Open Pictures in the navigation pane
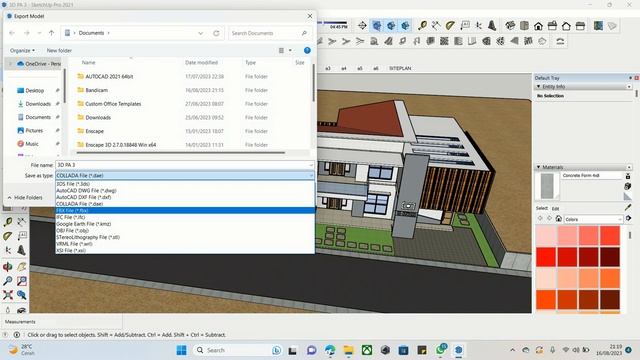The width and height of the screenshot is (640, 360). (x=34, y=131)
